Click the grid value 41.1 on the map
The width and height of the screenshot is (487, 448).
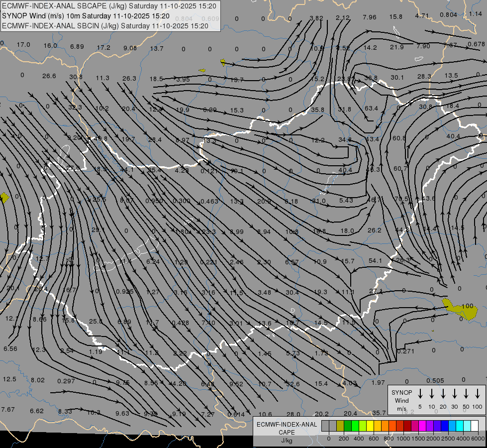coord(123,352)
